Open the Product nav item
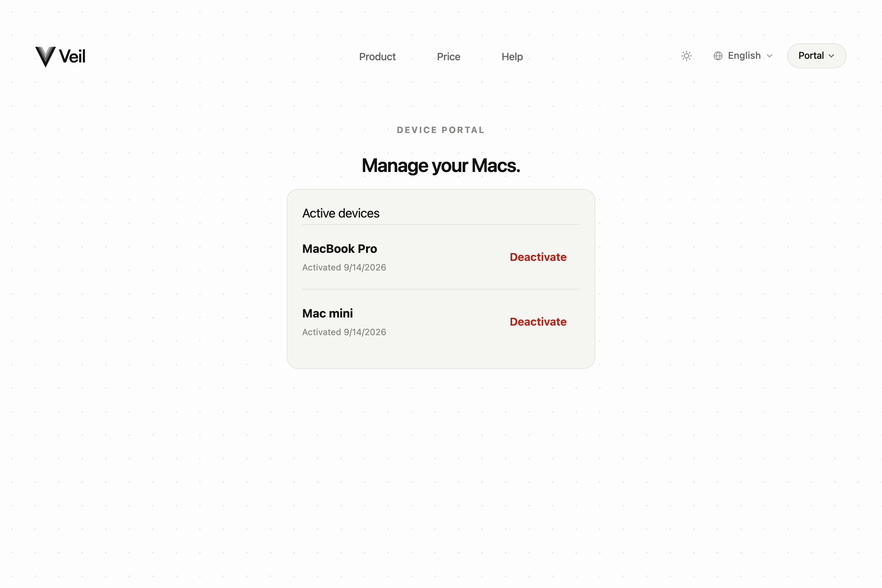Viewport: 882px width, 588px height. point(377,57)
